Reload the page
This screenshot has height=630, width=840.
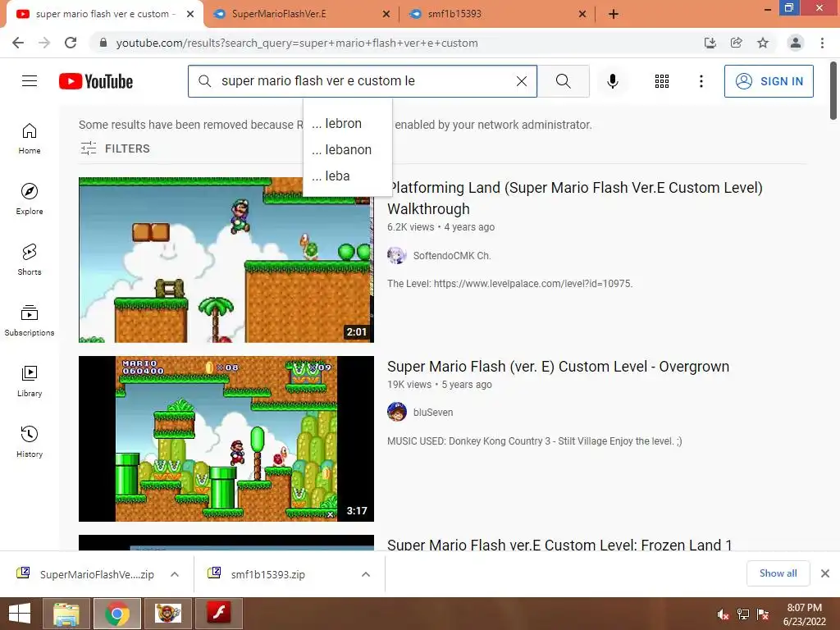[71, 43]
